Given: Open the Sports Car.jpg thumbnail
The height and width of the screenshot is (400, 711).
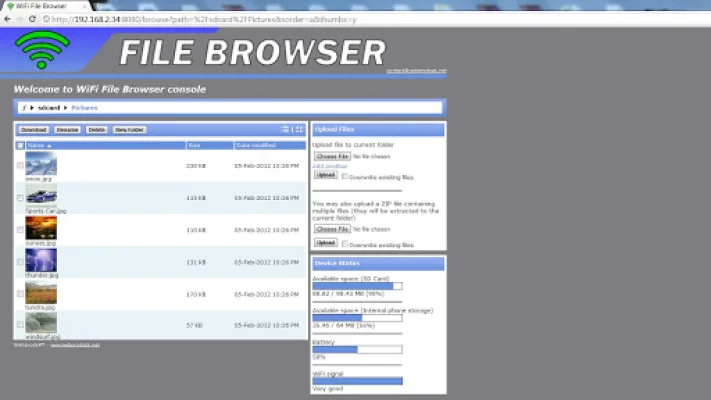Looking at the screenshot, I should 41,195.
